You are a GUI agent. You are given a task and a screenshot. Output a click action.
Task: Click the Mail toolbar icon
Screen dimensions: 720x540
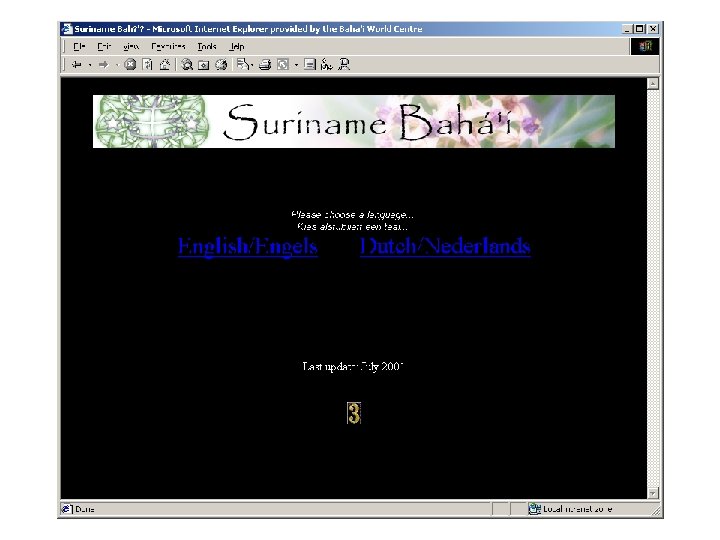point(242,65)
